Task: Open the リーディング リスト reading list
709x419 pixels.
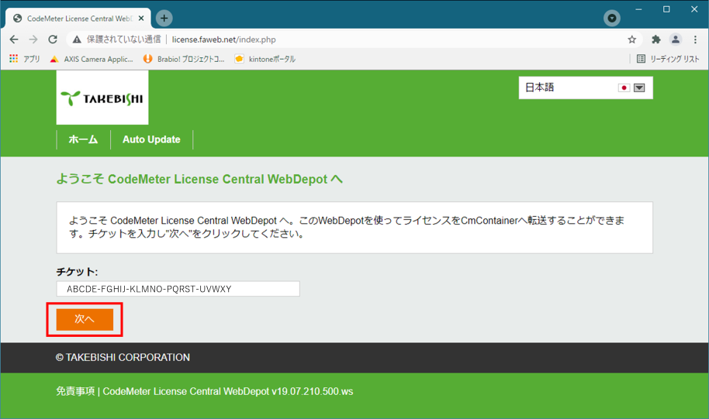Action: coord(667,59)
